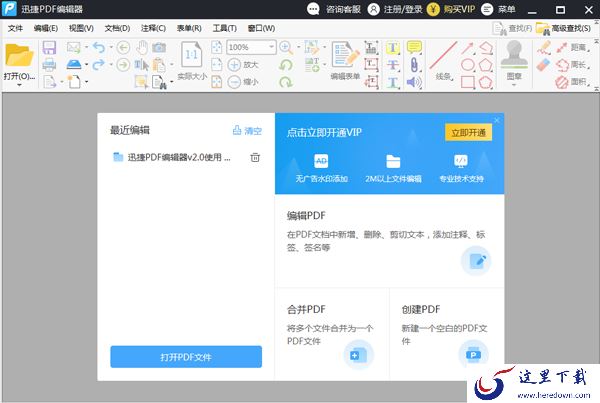This screenshot has width=600, height=403.
Task: Select the Area 面积 measure tool
Action: pos(571,82)
